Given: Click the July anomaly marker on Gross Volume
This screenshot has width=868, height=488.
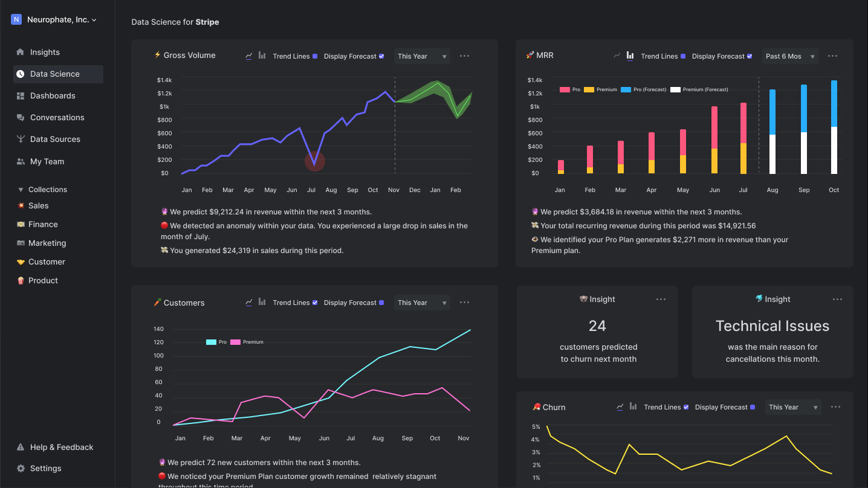Looking at the screenshot, I should coord(314,161).
